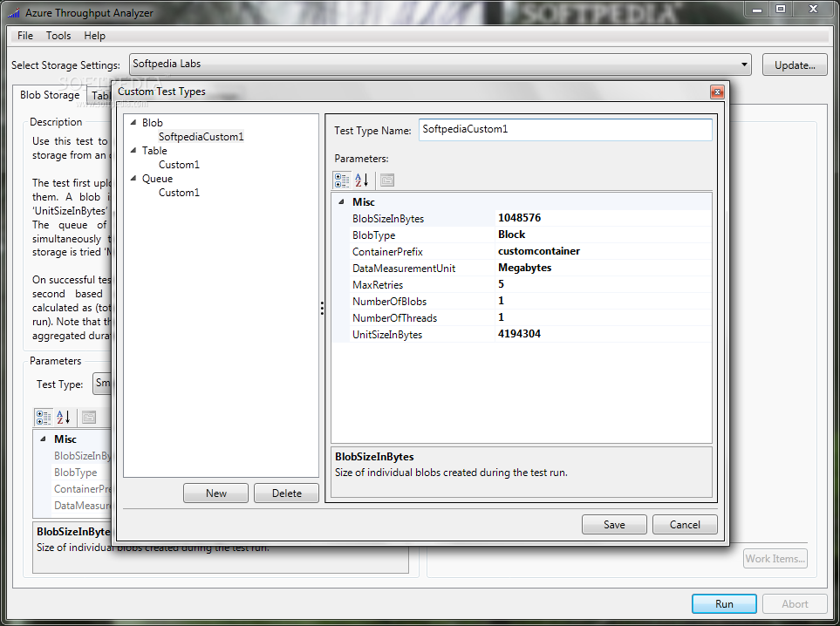
Task: Close the Custom Test Types dialog
Action: 717,92
